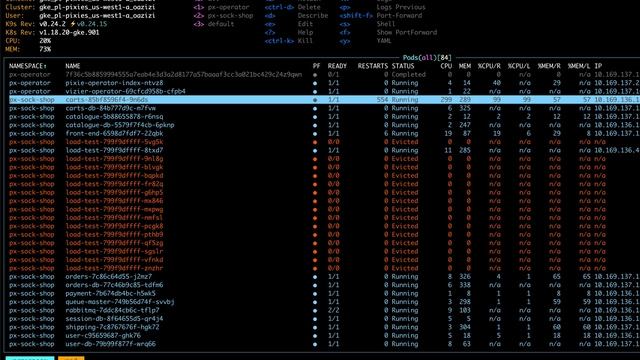Click the %MEM/L column header
640x360 pixels.
coord(579,66)
